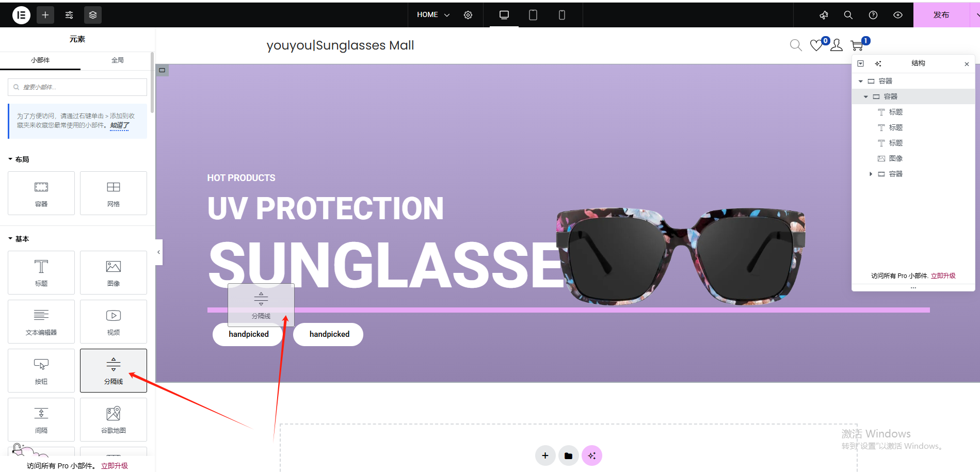This screenshot has width=980, height=472.
Task: Open site settings sliders icon
Action: coord(69,15)
